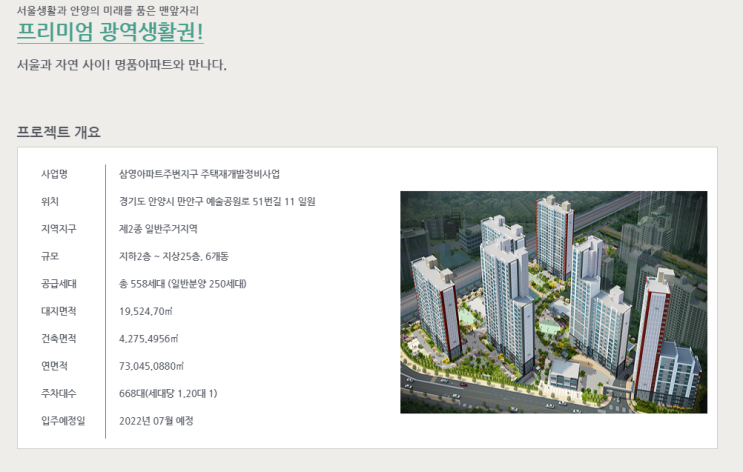743x472 pixels.
Task: Select the address '경기도 안양시 만안구 예술공원로 51번길 11 일원'
Action: point(217,201)
